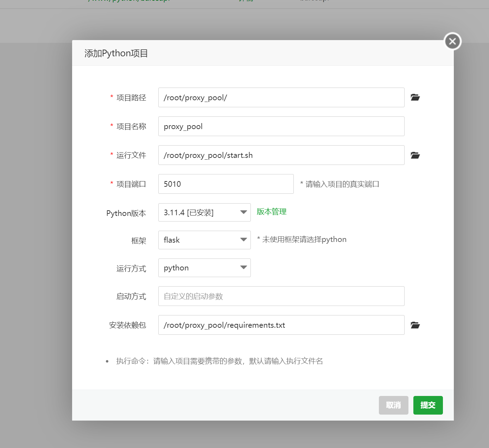Image resolution: width=489 pixels, height=448 pixels.
Task: Click the 项目端口 field containing 5010
Action: [x=226, y=184]
